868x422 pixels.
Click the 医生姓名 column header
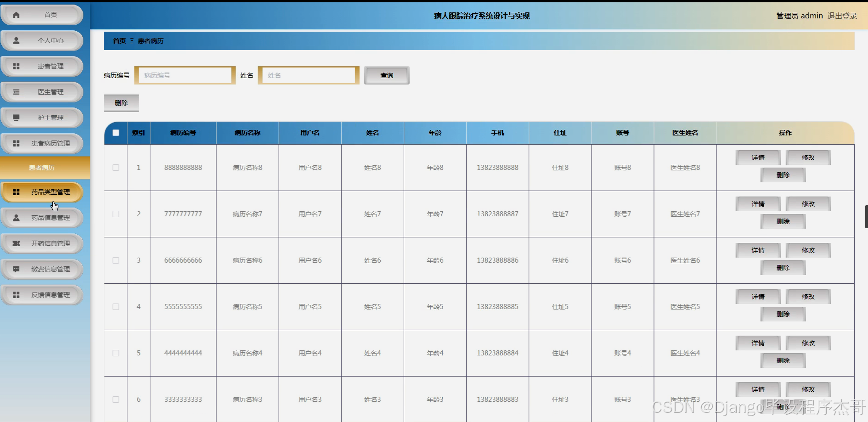[685, 133]
